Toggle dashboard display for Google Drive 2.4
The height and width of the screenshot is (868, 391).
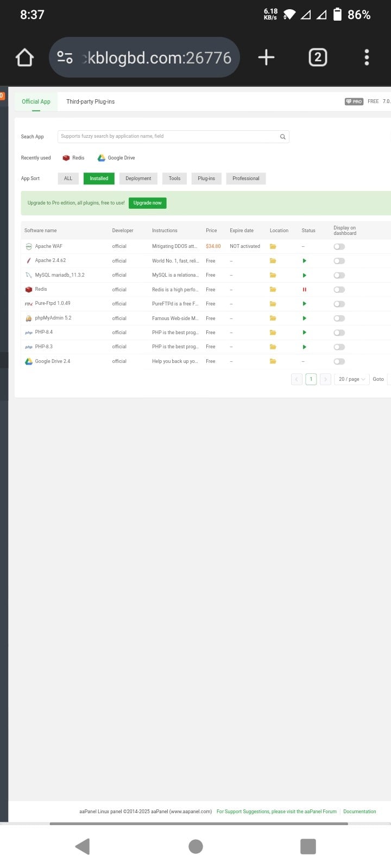click(x=339, y=361)
